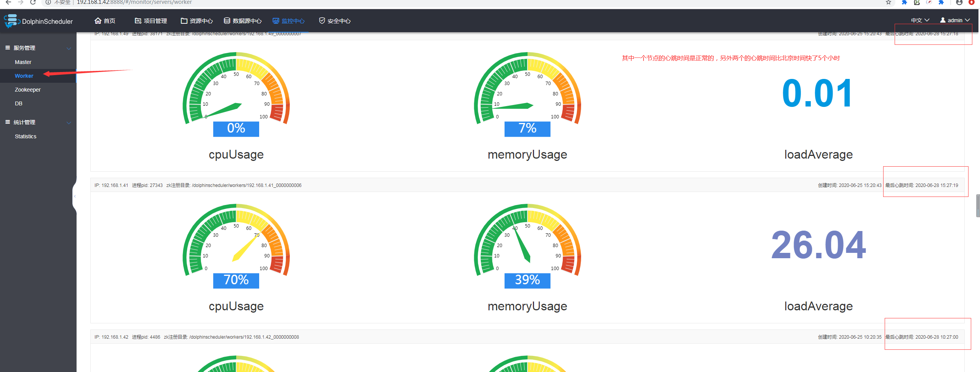Image resolution: width=980 pixels, height=372 pixels.
Task: Open the 数据源中心 menu
Action: click(243, 21)
